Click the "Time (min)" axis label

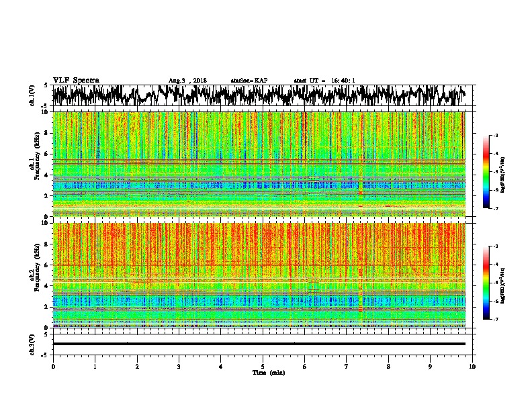pyautogui.click(x=269, y=373)
